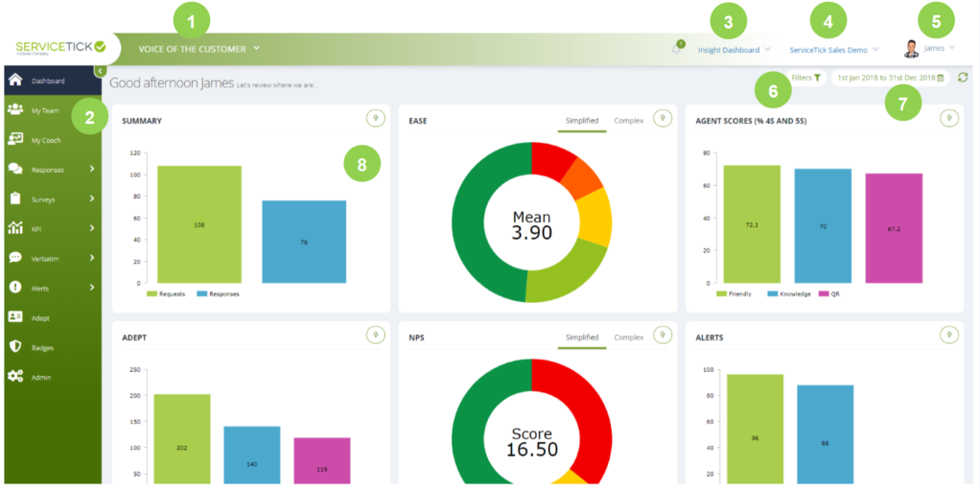
Task: Open the Insight Dashboard dropdown
Action: click(734, 50)
